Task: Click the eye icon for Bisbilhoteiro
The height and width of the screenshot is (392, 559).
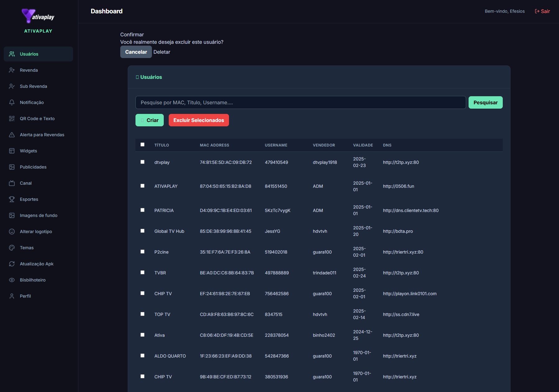Action: click(12, 280)
